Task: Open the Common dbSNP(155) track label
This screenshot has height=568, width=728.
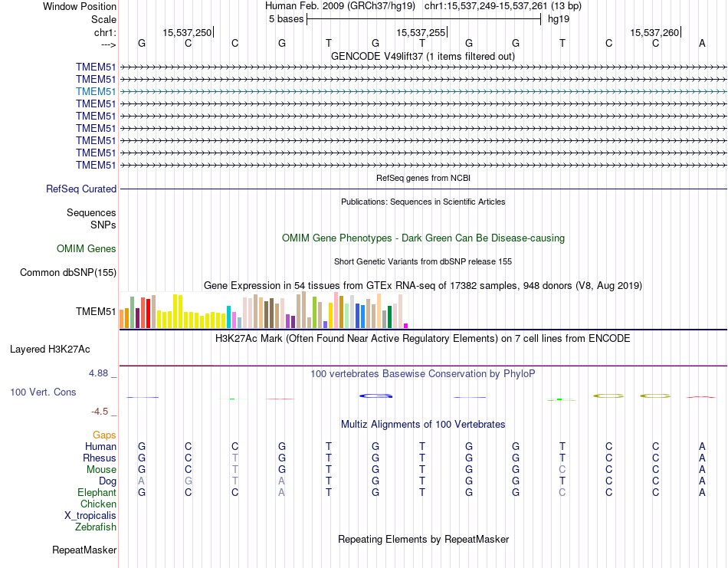Action: coord(67,273)
